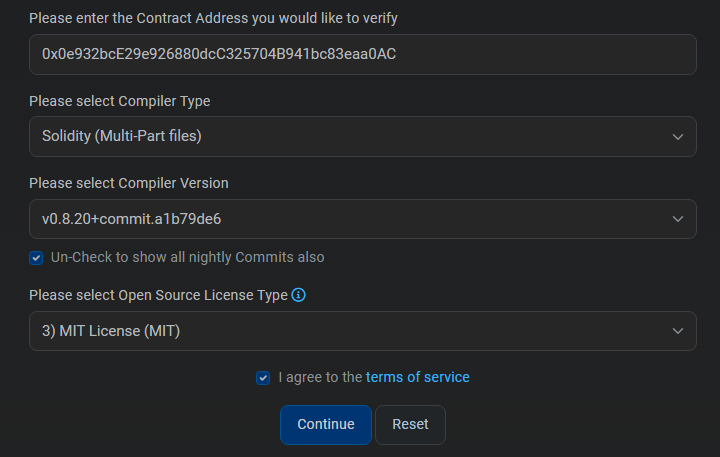Open the terms of service link
The height and width of the screenshot is (457, 720).
coord(417,377)
